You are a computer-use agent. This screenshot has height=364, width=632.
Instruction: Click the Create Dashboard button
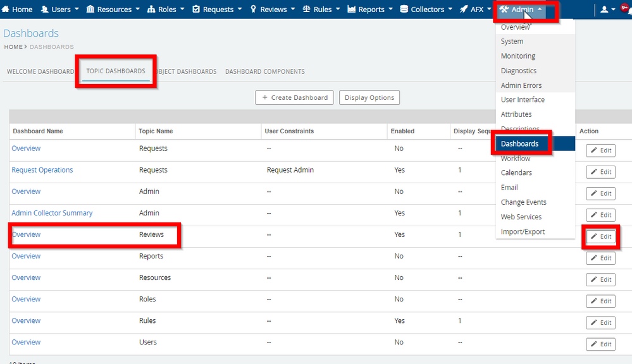[x=294, y=97]
